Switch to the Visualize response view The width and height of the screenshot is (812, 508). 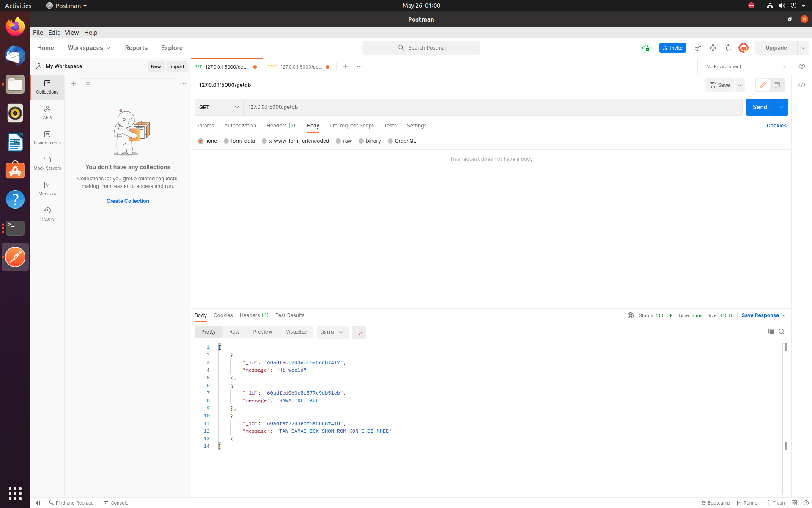click(296, 331)
